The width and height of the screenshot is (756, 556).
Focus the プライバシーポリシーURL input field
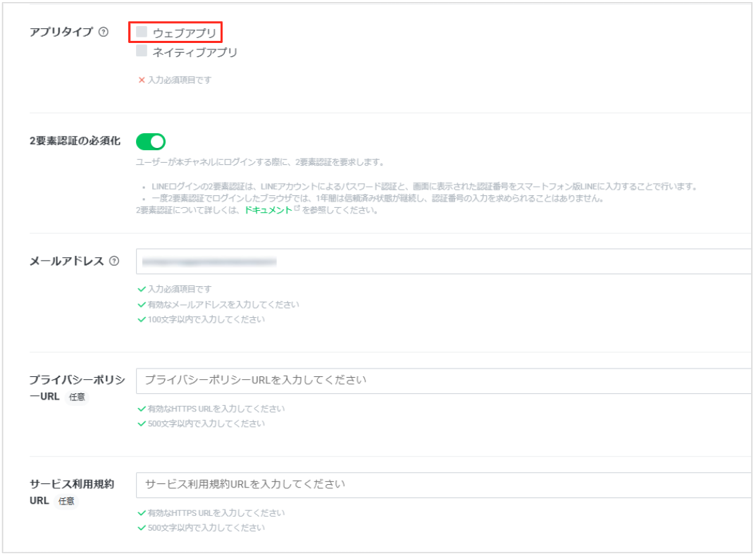pyautogui.click(x=444, y=381)
